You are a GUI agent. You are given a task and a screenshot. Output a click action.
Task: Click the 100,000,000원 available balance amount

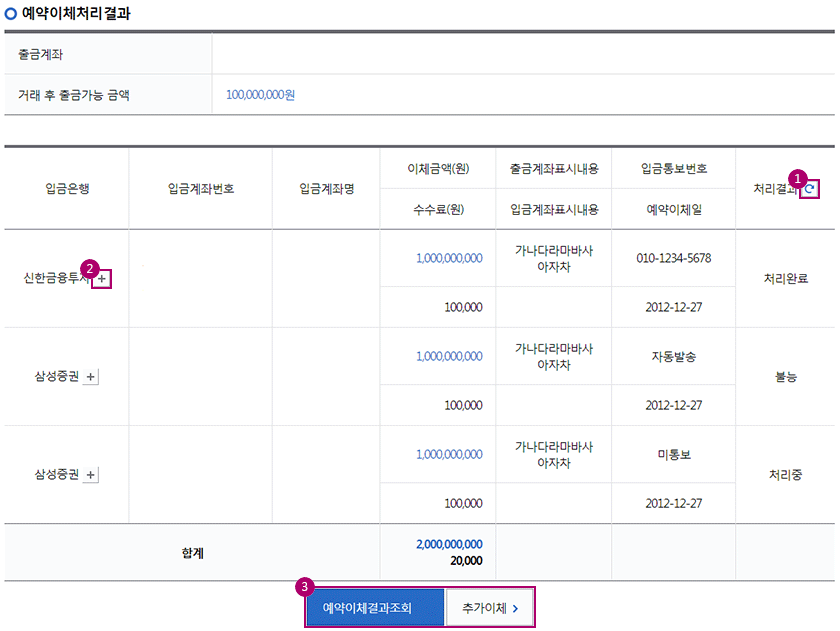[x=260, y=96]
